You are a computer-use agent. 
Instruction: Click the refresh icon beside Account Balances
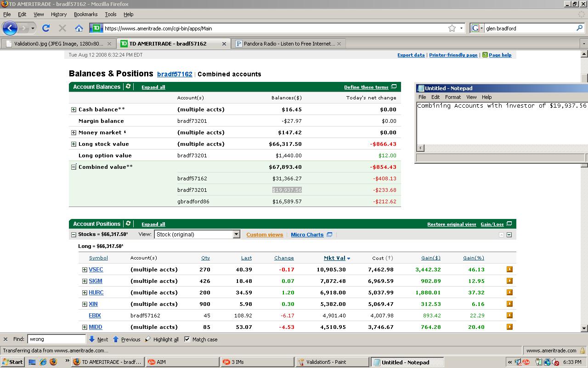click(x=128, y=86)
